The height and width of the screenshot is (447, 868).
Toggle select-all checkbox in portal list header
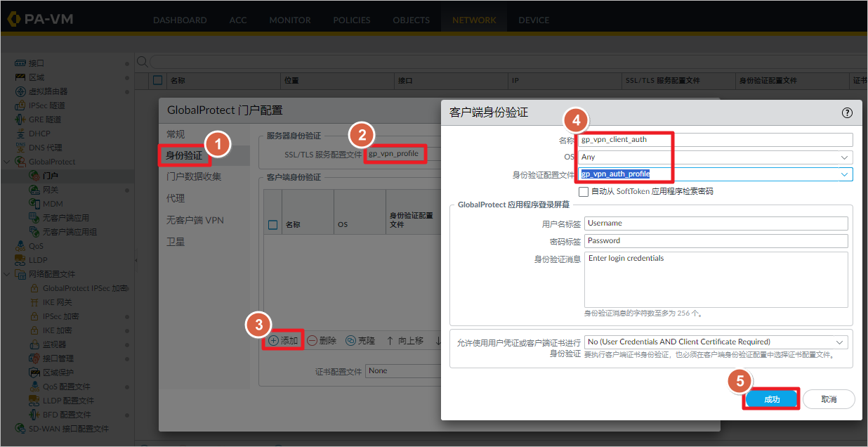(158, 80)
